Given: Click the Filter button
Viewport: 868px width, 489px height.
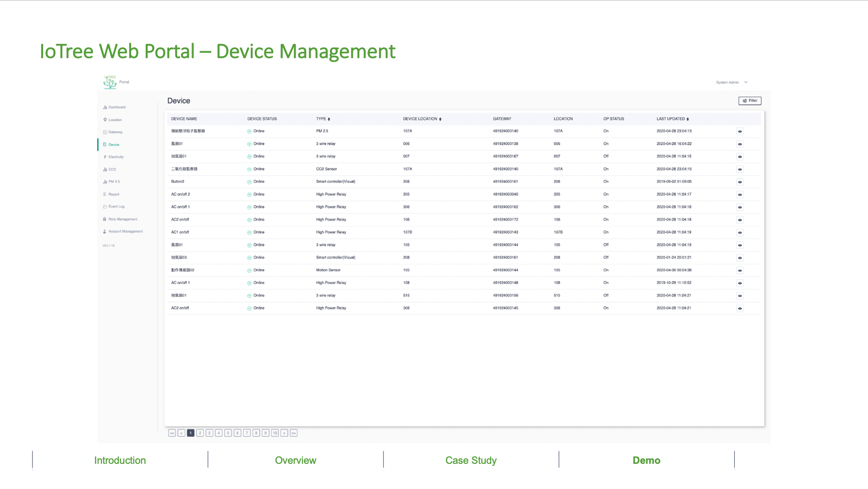Looking at the screenshot, I should tap(750, 101).
